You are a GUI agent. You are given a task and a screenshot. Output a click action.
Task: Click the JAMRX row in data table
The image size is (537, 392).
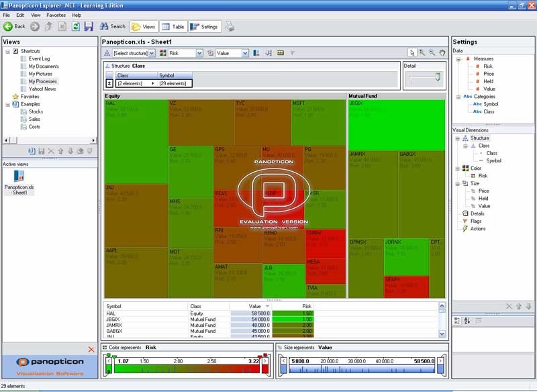tap(209, 326)
